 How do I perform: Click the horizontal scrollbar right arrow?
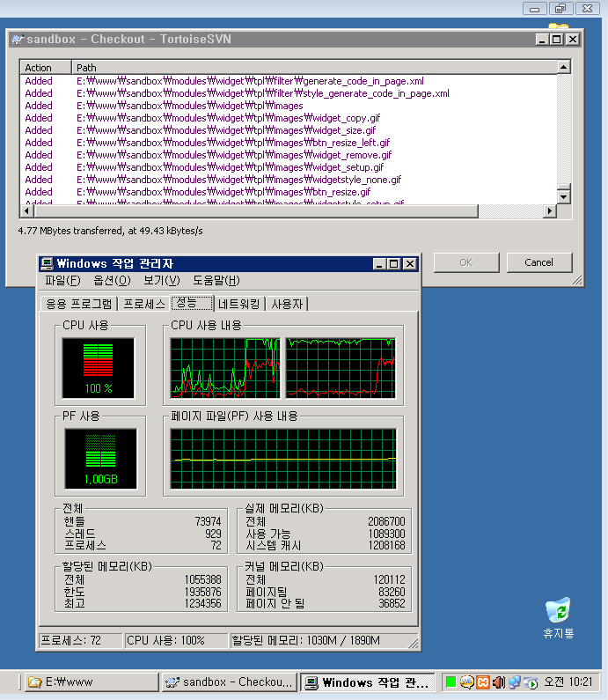[550, 211]
